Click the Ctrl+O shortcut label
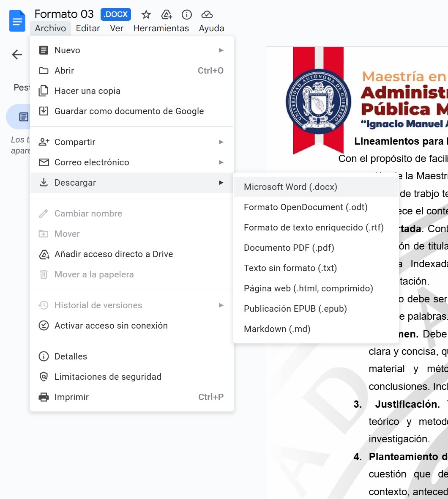 pos(210,71)
